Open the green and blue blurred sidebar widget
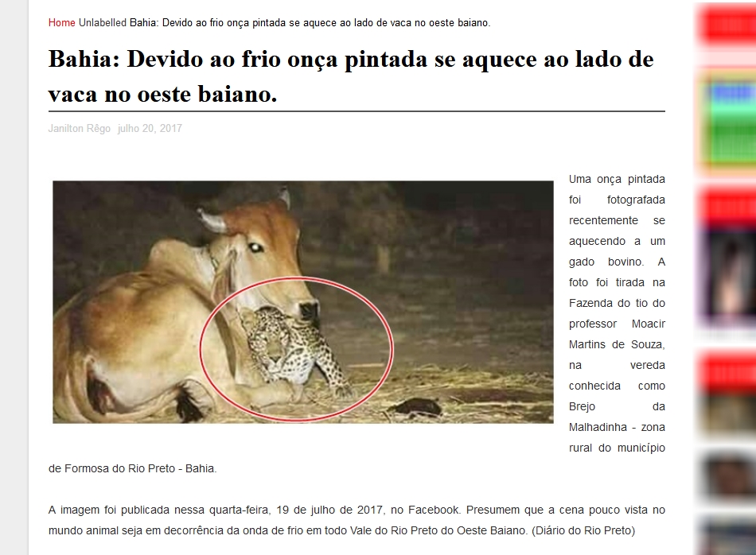Screen dimensions: 756x555 click(727, 123)
